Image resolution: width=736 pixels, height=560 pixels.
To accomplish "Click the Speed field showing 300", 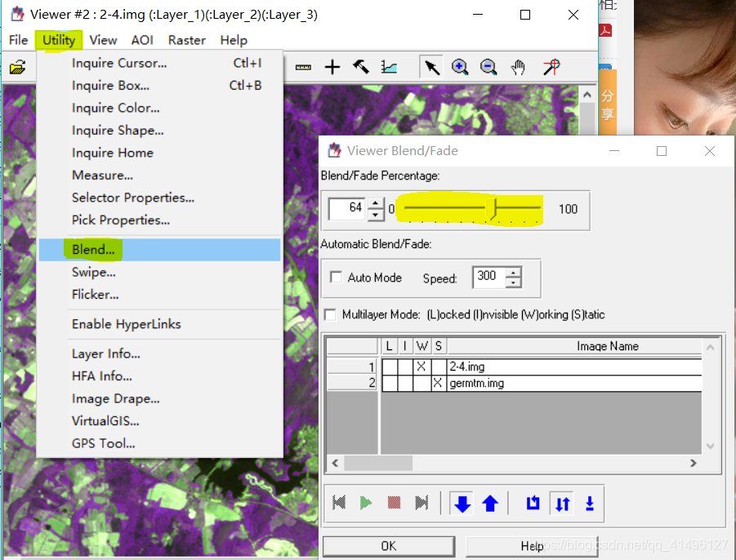I will 489,277.
